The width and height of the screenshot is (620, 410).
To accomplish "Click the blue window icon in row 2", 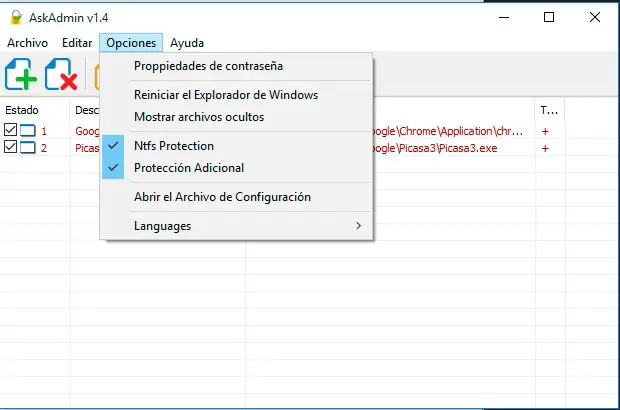I will click(28, 148).
